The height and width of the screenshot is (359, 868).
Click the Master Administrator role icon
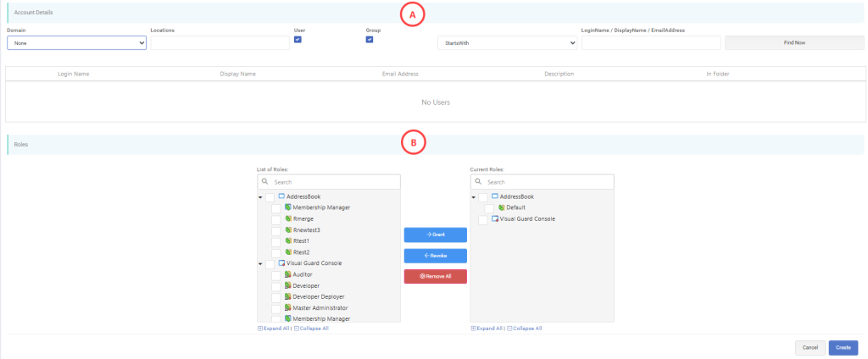(288, 307)
